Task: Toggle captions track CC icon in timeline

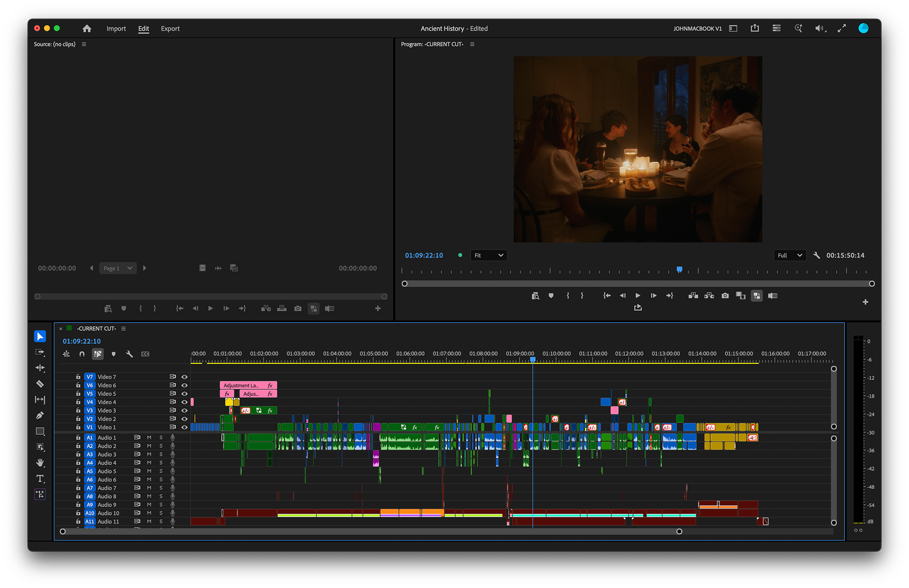Action: point(145,354)
